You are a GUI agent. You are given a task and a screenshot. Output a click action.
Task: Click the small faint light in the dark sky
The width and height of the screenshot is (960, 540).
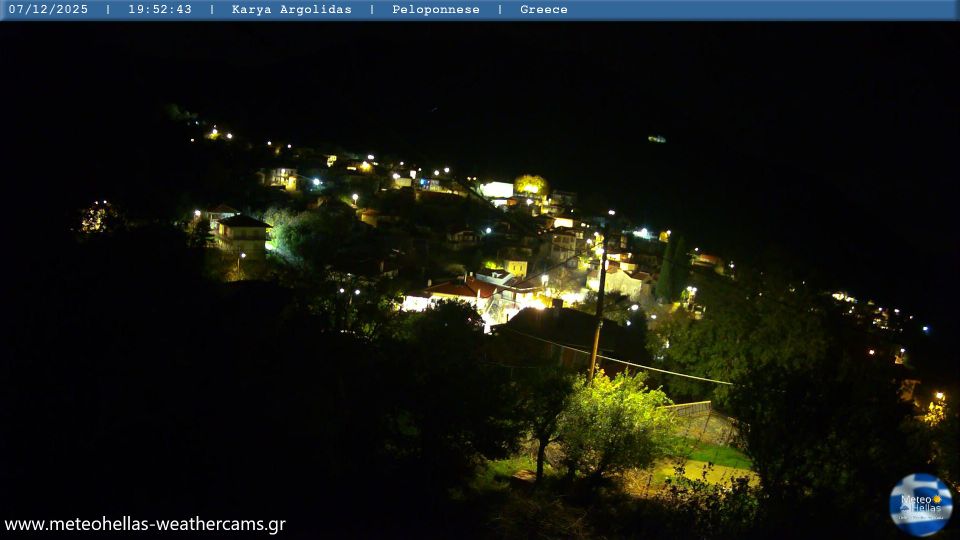656,139
